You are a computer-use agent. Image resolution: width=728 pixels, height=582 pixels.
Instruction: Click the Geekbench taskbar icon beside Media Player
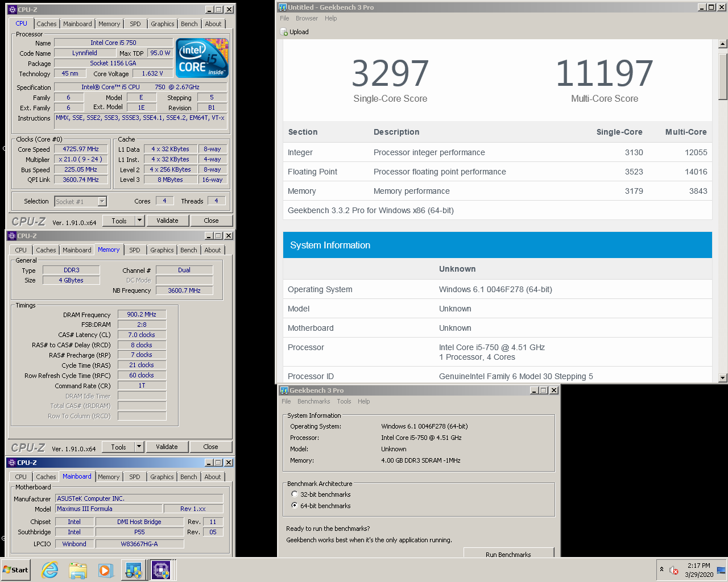coord(134,570)
